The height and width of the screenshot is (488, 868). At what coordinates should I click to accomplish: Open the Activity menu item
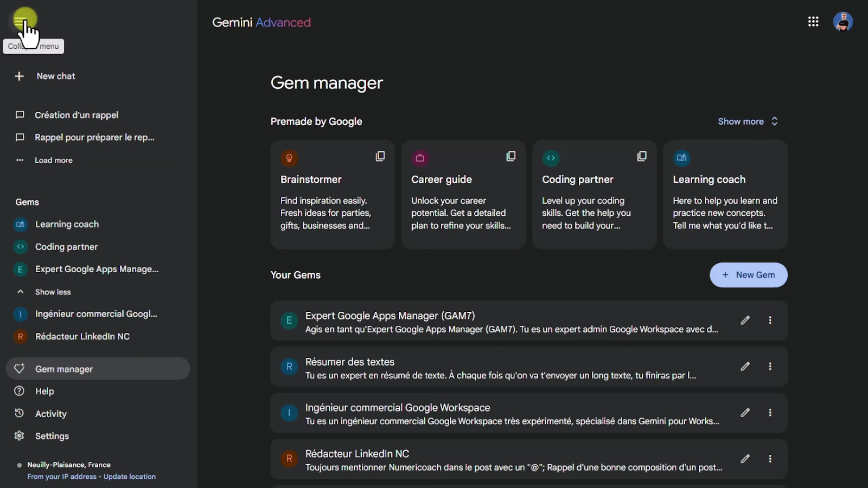click(x=50, y=414)
